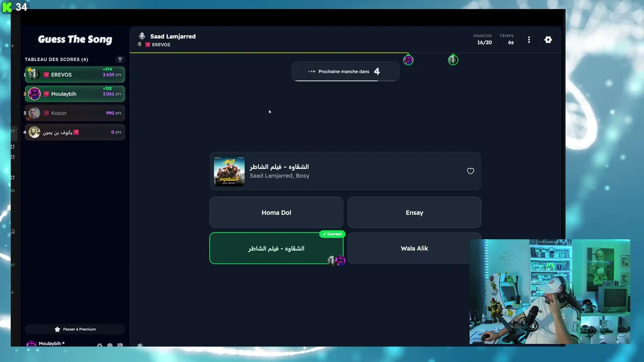Click the voter avatars on the correct answer
644x362 pixels.
(336, 260)
